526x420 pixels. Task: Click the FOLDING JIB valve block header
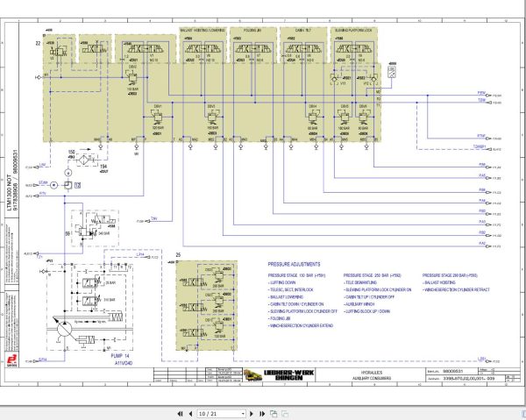[x=252, y=30]
